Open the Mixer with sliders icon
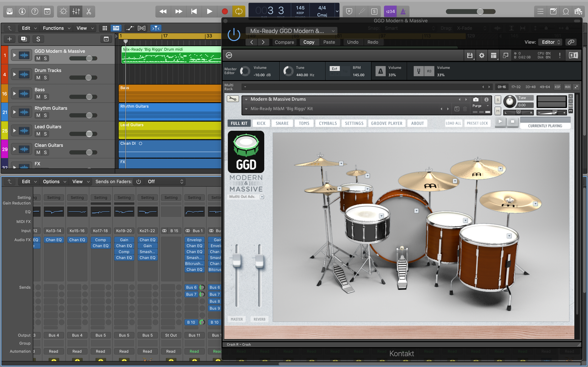The height and width of the screenshot is (367, 588). 76,11
